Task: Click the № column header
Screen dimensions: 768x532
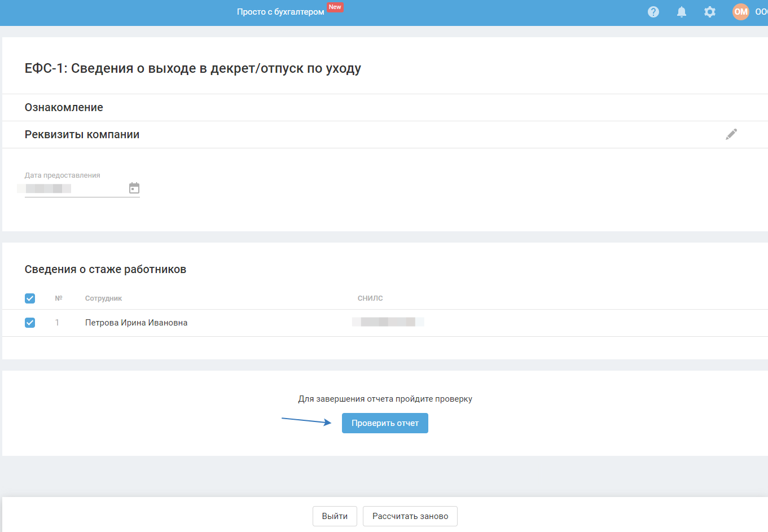Action: pyautogui.click(x=59, y=298)
